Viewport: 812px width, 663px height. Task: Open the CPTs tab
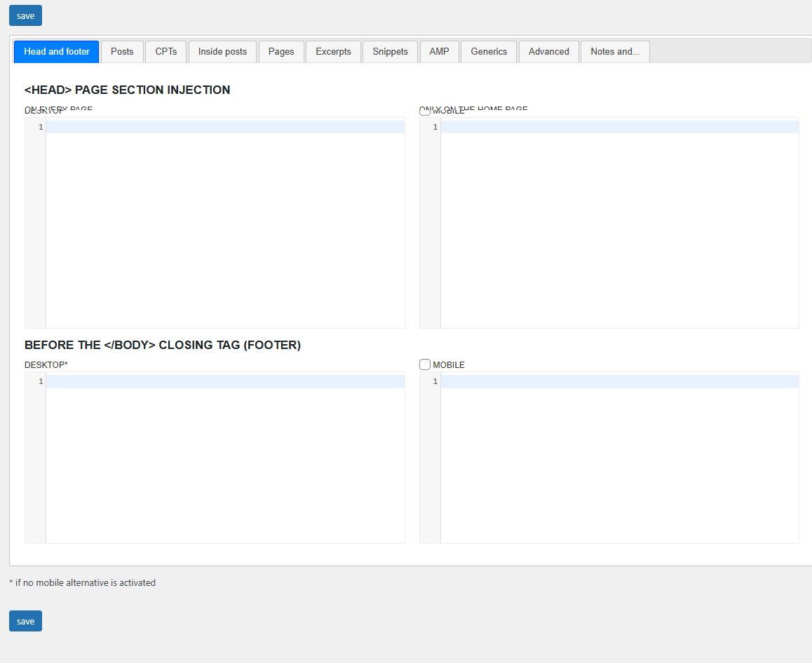pyautogui.click(x=165, y=51)
